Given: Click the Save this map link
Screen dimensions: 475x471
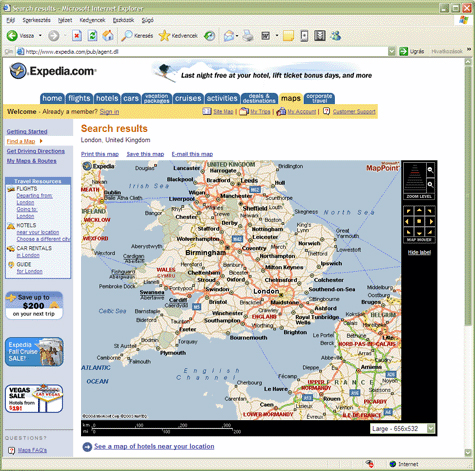Looking at the screenshot, I should click(x=145, y=154).
